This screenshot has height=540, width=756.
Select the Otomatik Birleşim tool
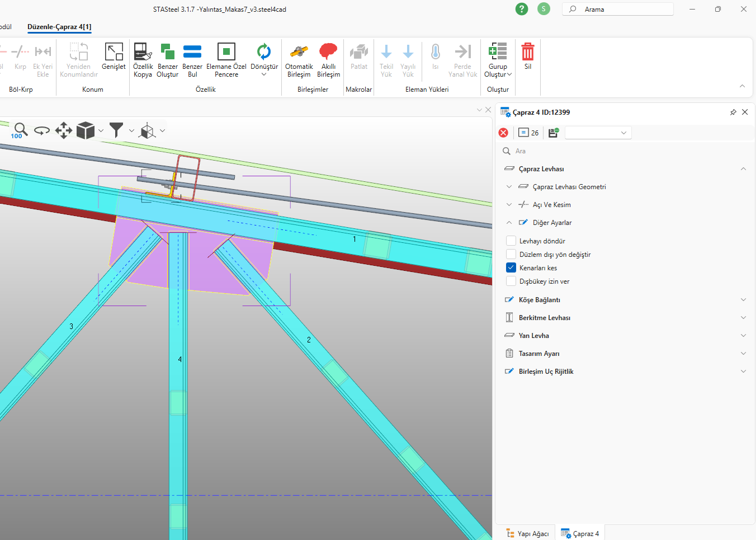[x=299, y=53]
